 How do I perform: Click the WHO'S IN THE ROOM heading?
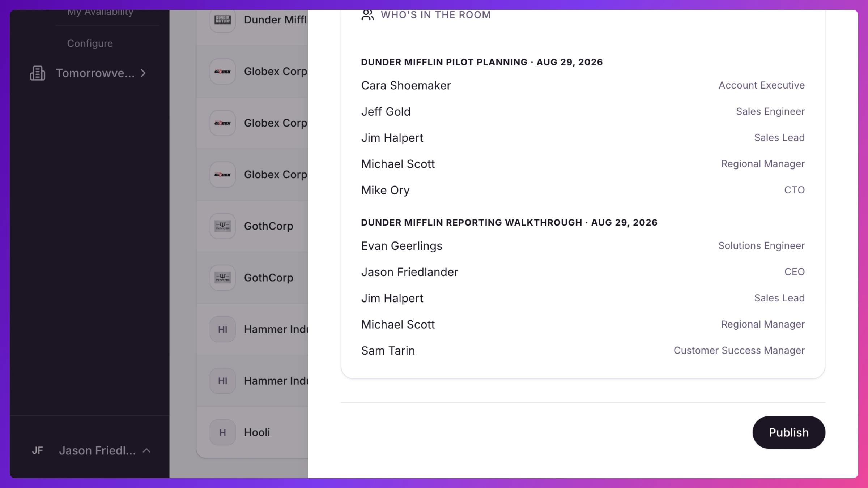(436, 15)
